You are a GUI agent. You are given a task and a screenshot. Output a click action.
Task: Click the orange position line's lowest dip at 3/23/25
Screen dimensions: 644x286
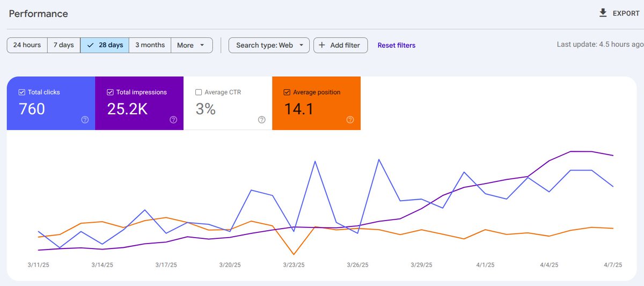tap(294, 254)
